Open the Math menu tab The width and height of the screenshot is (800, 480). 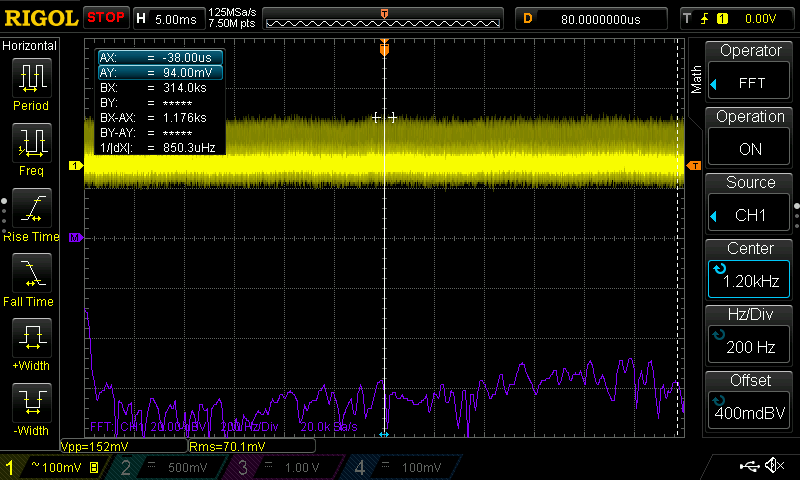(x=696, y=79)
